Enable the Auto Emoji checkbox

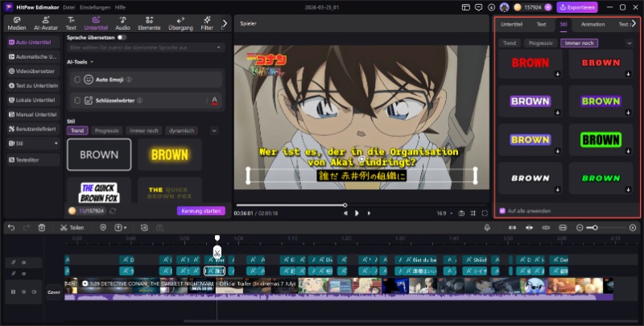[77, 80]
